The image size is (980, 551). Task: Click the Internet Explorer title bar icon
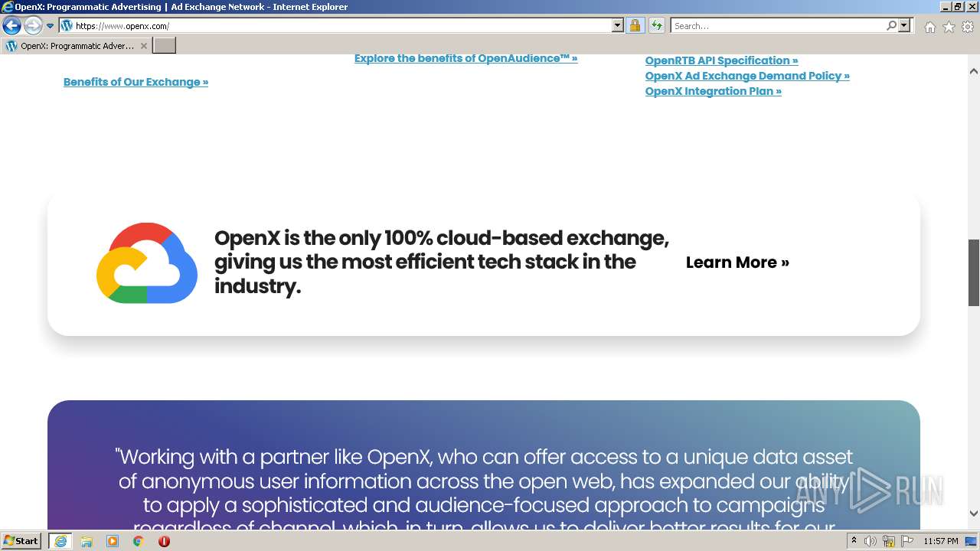8,7
